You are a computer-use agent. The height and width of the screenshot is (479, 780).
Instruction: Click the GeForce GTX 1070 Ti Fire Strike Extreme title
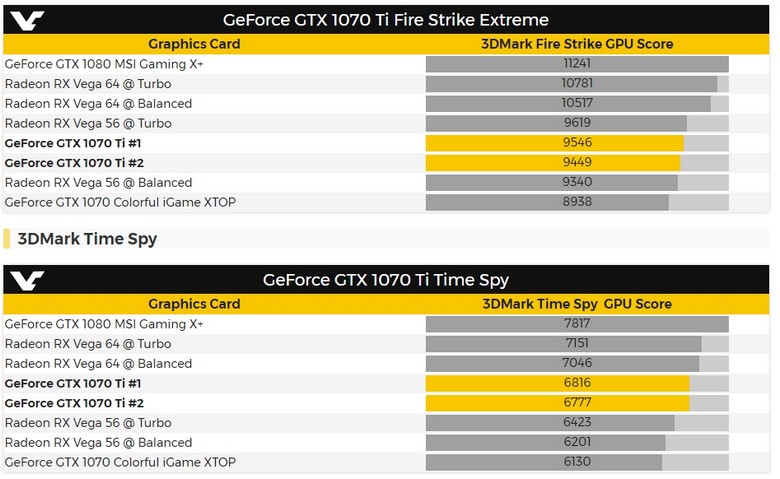(386, 20)
